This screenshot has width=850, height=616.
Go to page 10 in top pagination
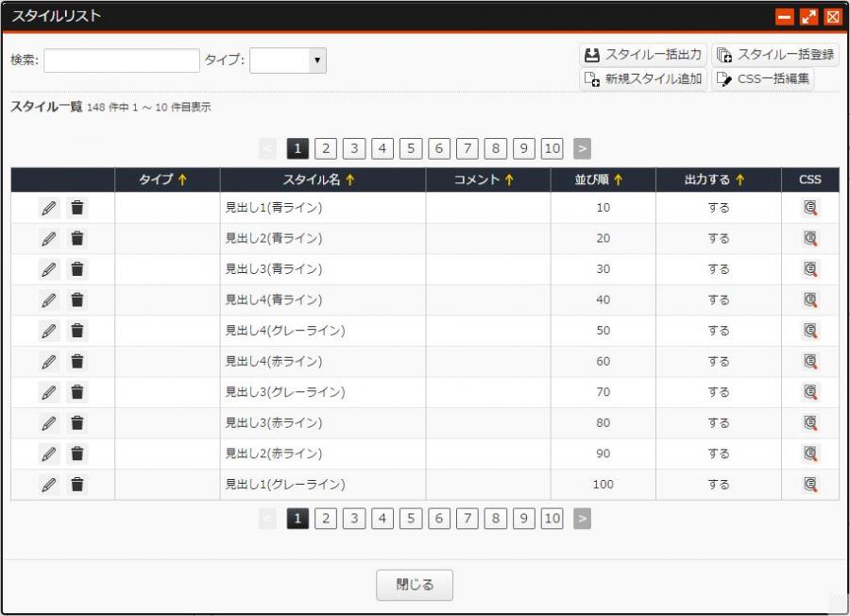(552, 148)
